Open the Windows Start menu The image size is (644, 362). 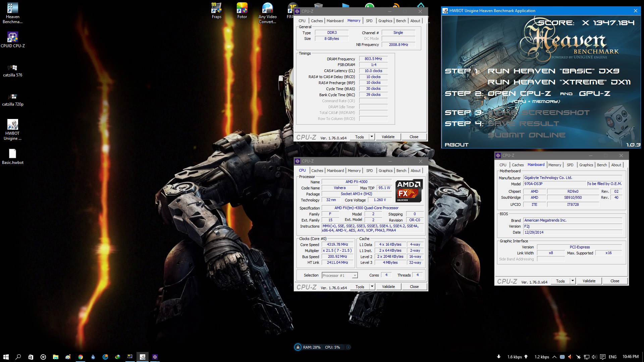6,357
